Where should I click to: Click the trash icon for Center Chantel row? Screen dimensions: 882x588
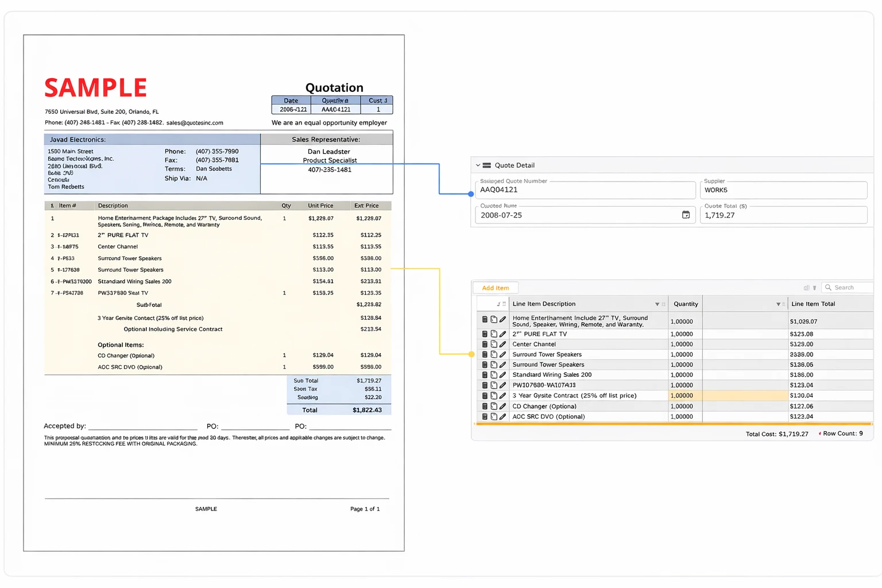485,345
